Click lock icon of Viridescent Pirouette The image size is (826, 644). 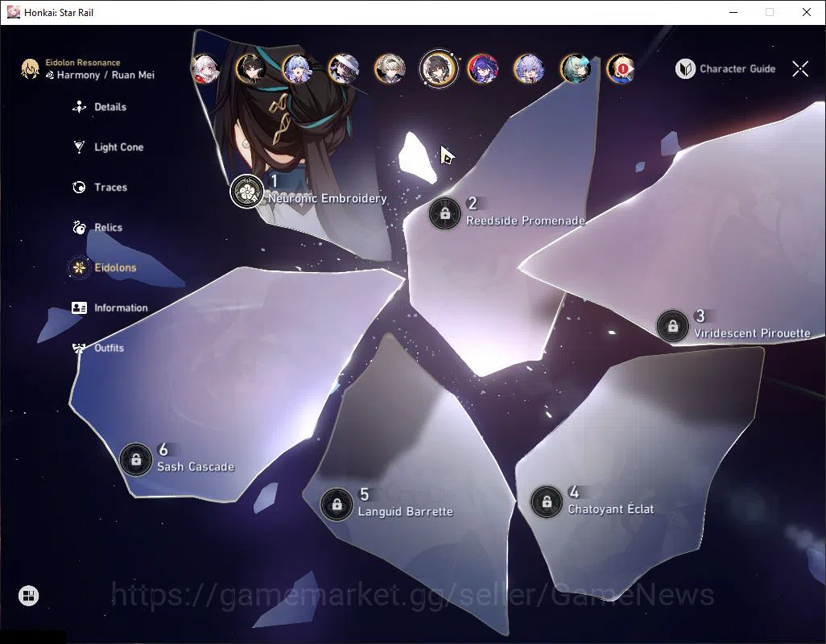(x=673, y=326)
